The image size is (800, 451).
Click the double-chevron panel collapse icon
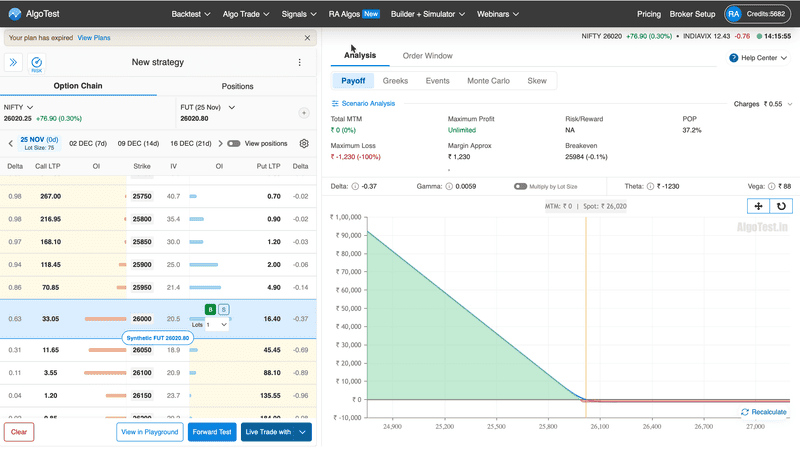[x=15, y=62]
